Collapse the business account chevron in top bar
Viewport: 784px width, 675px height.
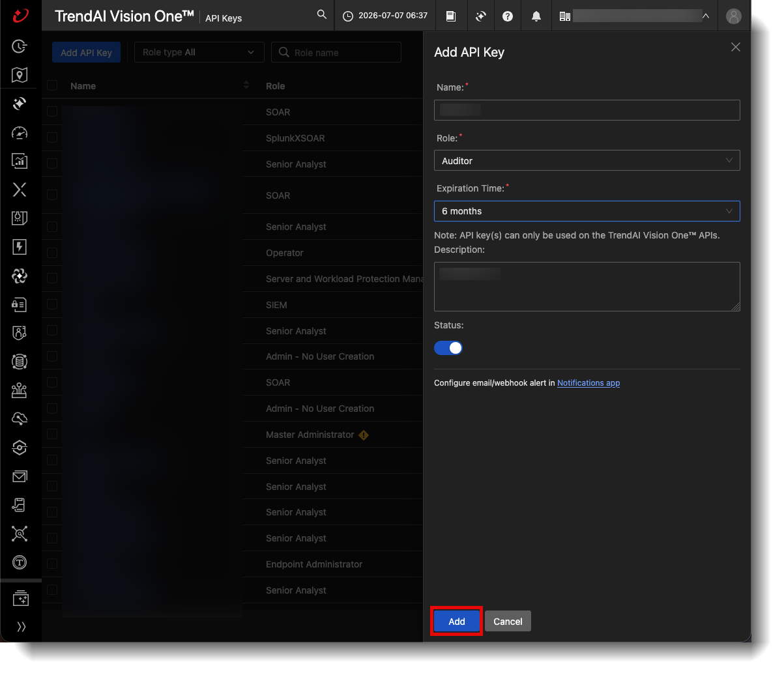click(x=706, y=16)
